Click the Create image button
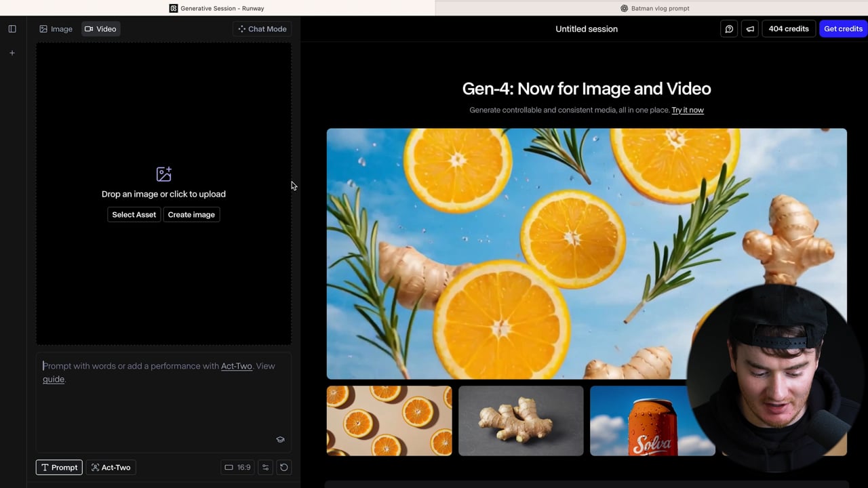Viewport: 868px width, 488px height. (191, 215)
